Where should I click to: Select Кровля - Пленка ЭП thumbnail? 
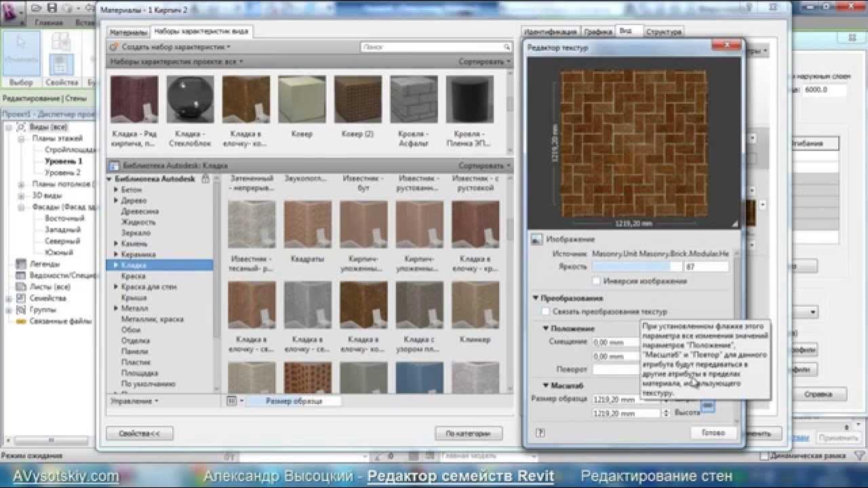[469, 100]
